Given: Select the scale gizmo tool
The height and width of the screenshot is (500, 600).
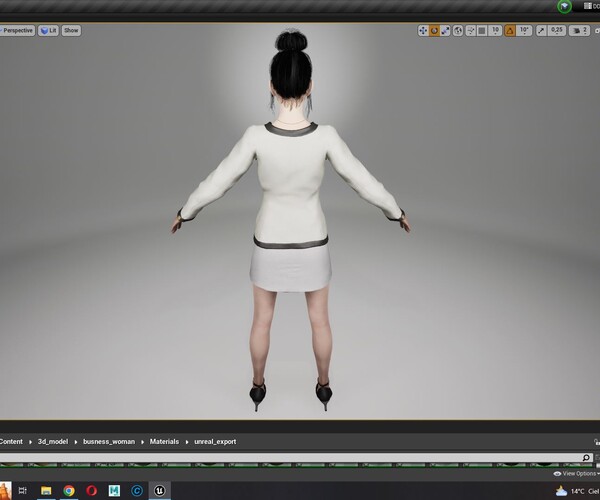Looking at the screenshot, I should click(x=445, y=31).
